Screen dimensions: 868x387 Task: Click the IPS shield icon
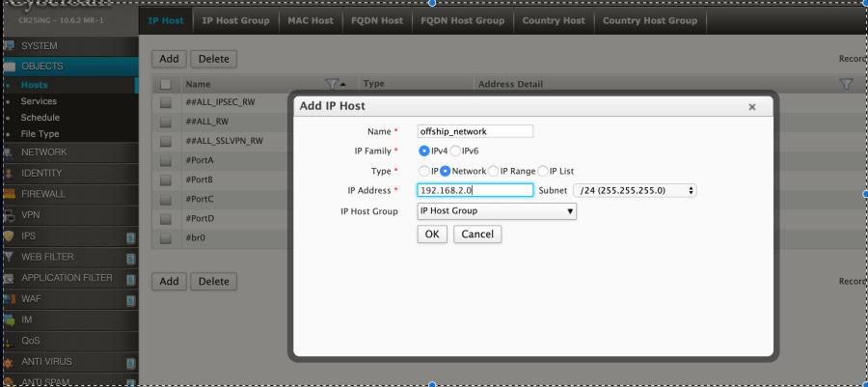10,235
